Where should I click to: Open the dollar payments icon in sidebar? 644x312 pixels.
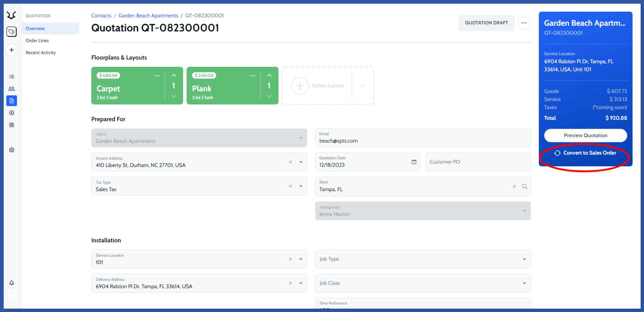(x=12, y=113)
